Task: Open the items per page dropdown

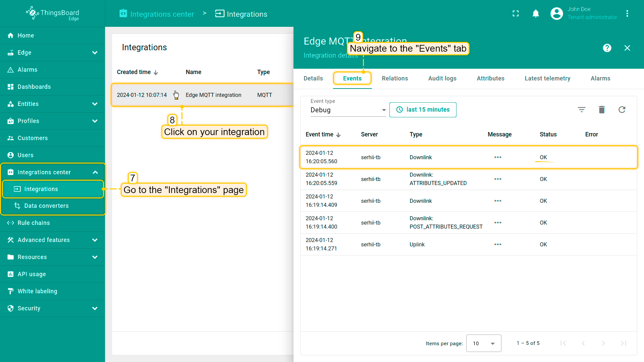Action: [483, 343]
